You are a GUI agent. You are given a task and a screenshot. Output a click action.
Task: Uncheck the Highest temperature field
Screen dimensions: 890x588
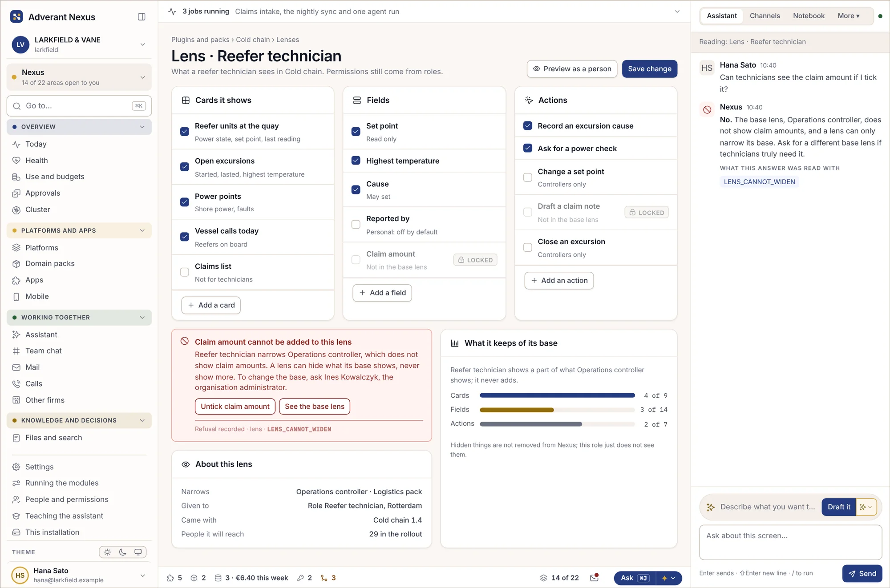coord(356,161)
